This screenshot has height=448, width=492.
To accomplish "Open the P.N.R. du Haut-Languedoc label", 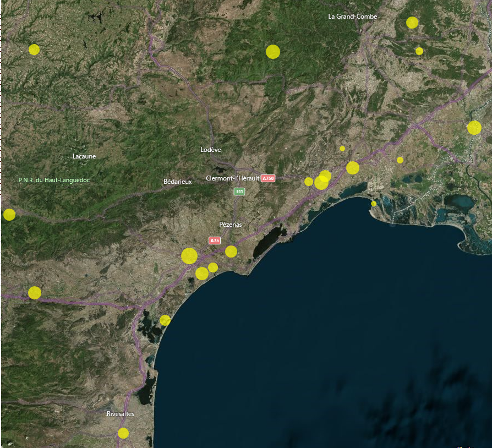I will click(x=54, y=179).
